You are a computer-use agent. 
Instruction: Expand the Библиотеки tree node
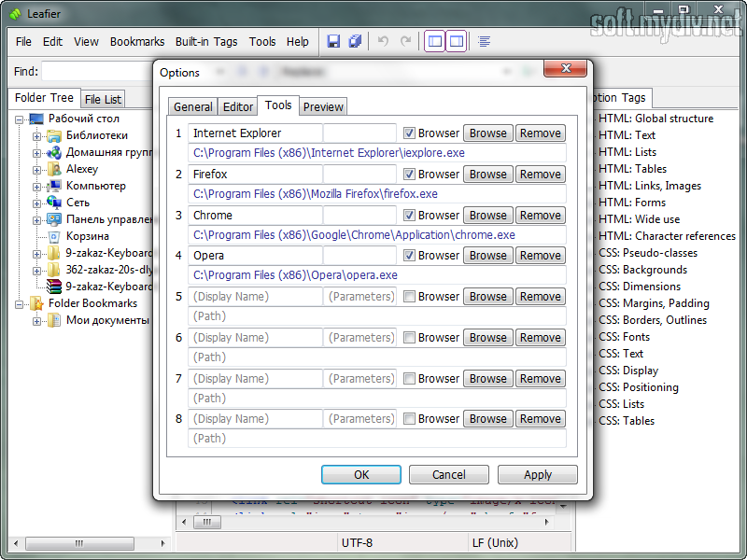click(37, 136)
